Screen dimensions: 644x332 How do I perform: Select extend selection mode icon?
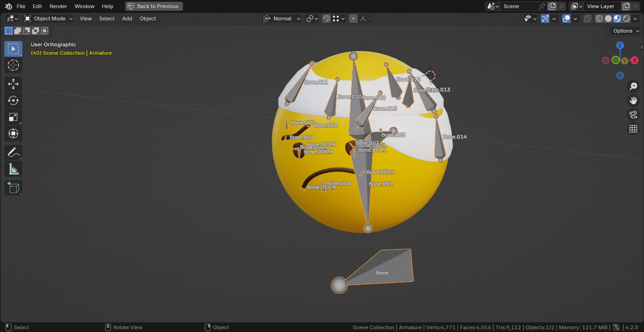tap(17, 31)
